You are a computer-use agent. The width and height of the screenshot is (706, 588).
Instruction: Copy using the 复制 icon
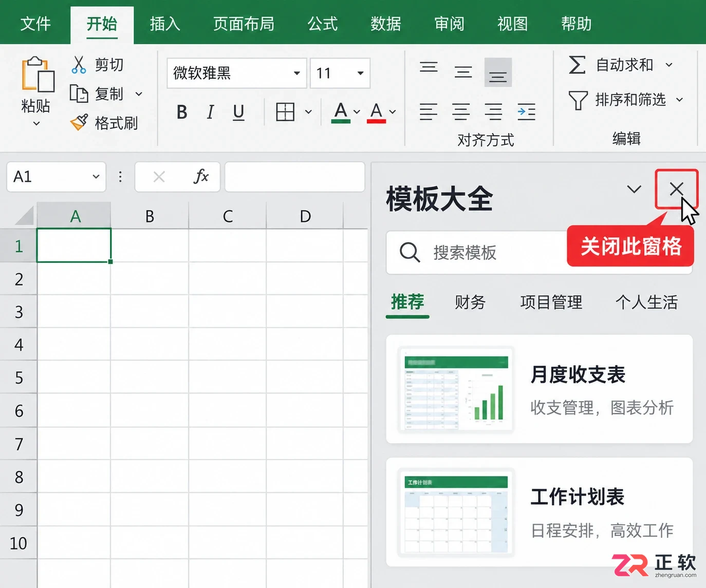pyautogui.click(x=79, y=94)
